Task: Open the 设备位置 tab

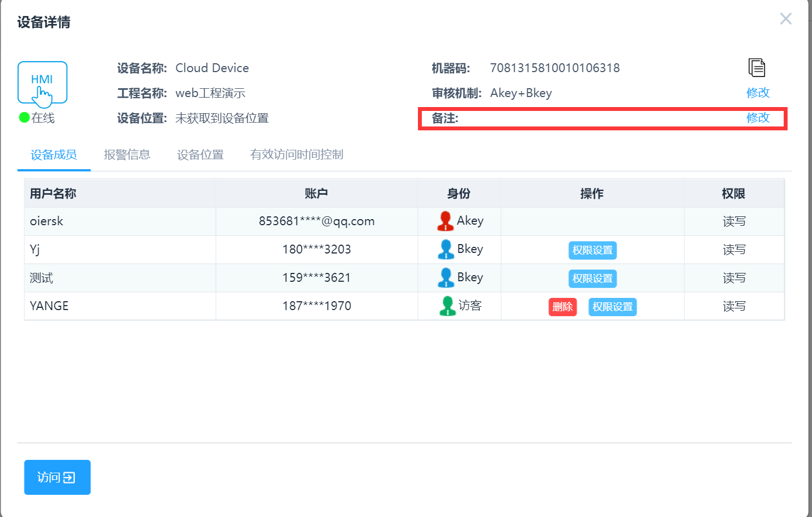Action: pos(200,155)
